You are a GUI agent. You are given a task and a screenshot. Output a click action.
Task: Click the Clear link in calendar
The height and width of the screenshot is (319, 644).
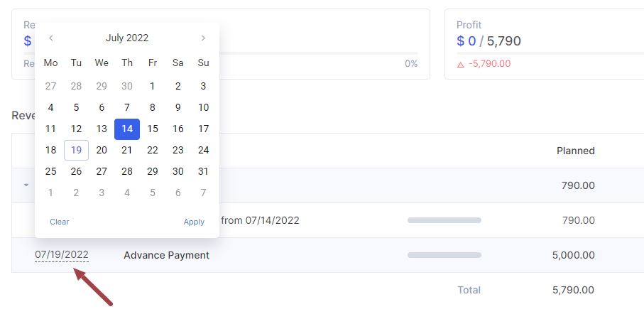coord(60,222)
